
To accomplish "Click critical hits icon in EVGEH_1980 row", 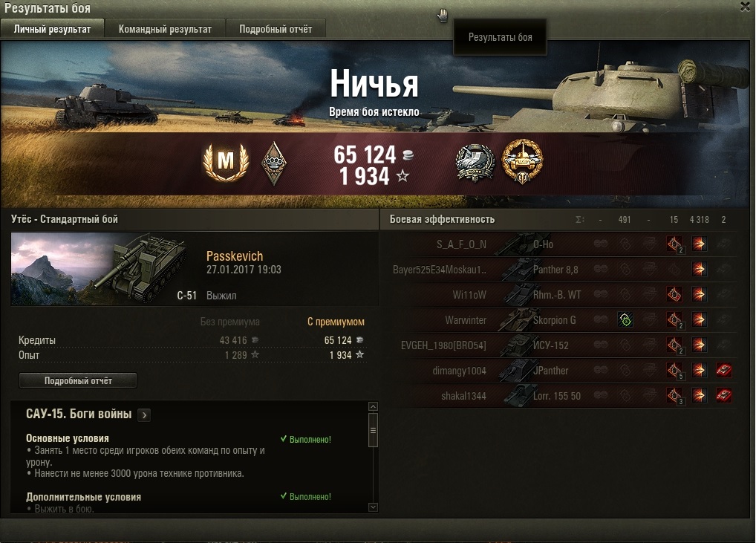I will coord(674,345).
